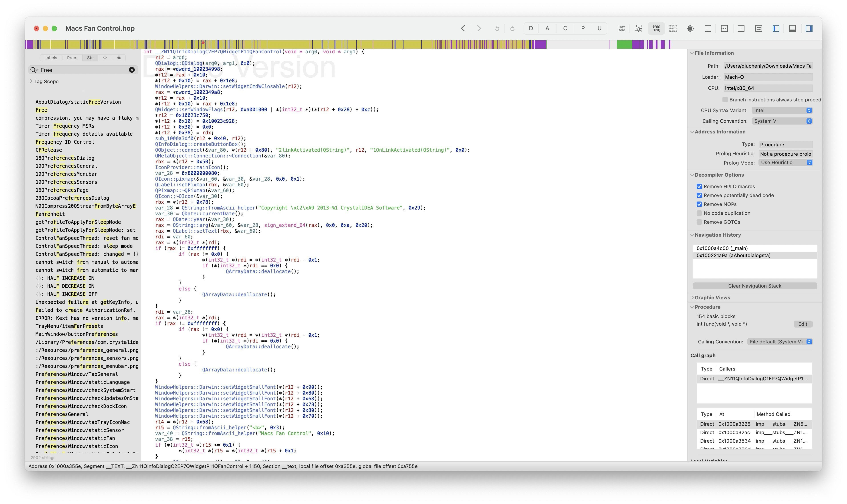The height and width of the screenshot is (504, 847).
Task: Expand the Tag Scope section
Action: [x=31, y=81]
